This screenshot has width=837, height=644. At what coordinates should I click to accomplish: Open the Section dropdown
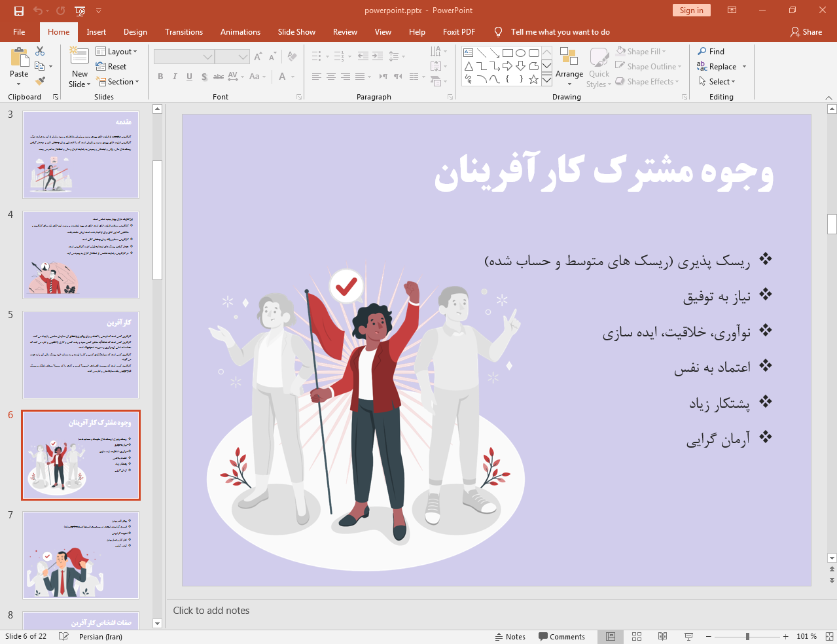[x=118, y=82]
